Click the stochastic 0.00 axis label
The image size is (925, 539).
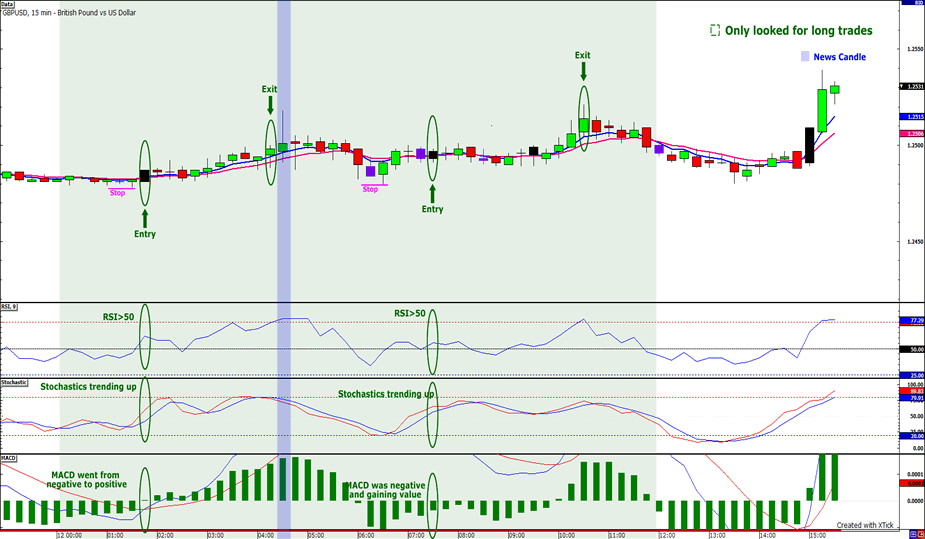(x=917, y=448)
